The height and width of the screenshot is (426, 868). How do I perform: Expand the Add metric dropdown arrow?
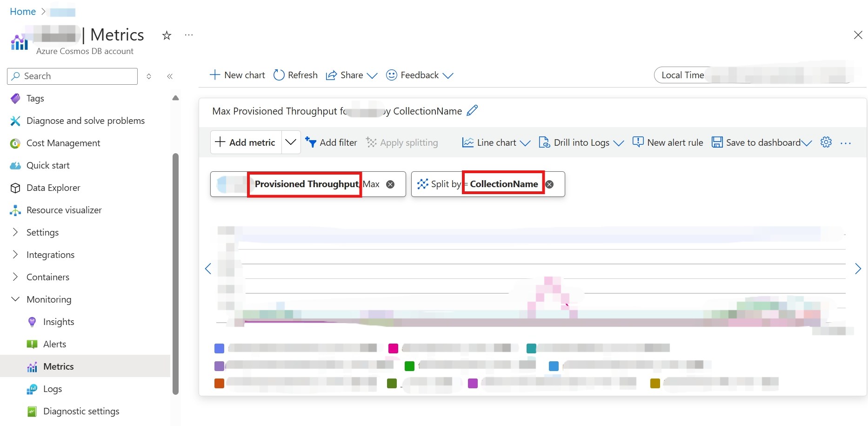[290, 142]
